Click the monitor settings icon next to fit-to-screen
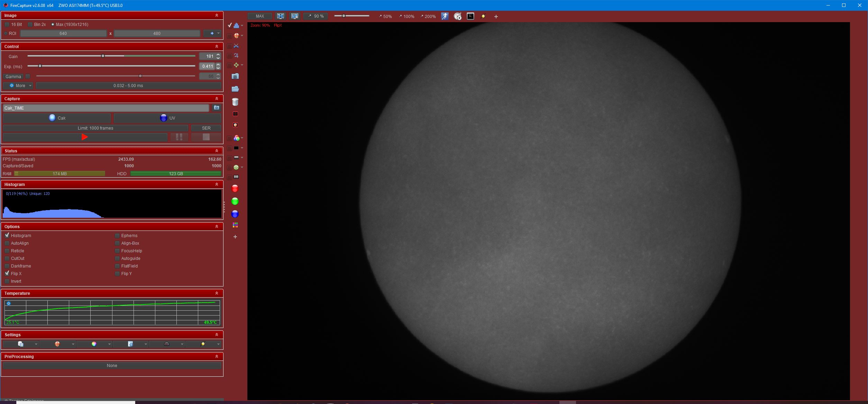 pos(295,16)
